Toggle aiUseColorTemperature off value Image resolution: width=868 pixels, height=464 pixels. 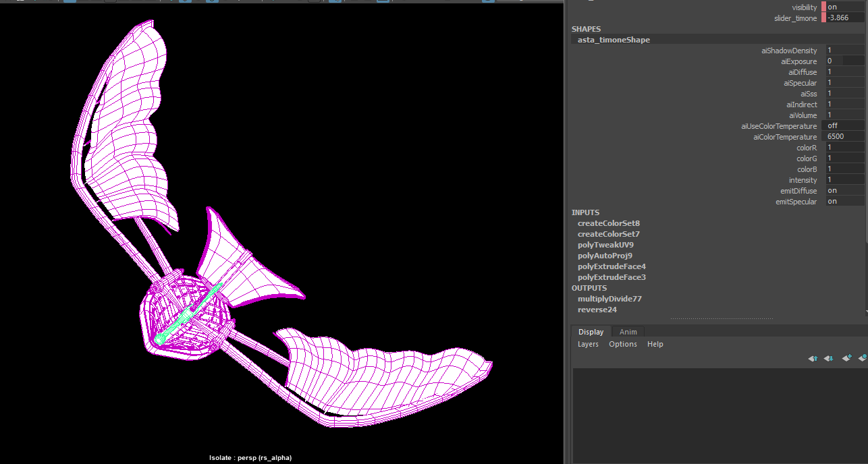[844, 126]
